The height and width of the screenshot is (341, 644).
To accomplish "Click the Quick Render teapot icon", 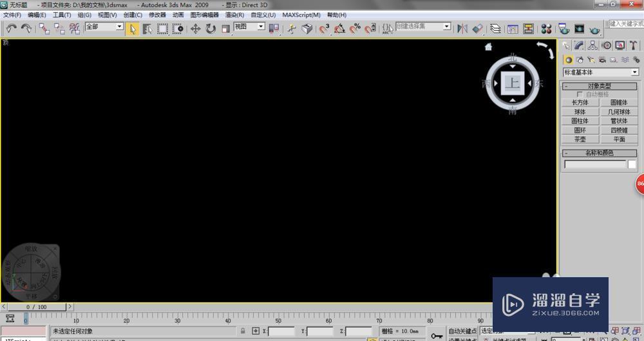I will coord(594,30).
